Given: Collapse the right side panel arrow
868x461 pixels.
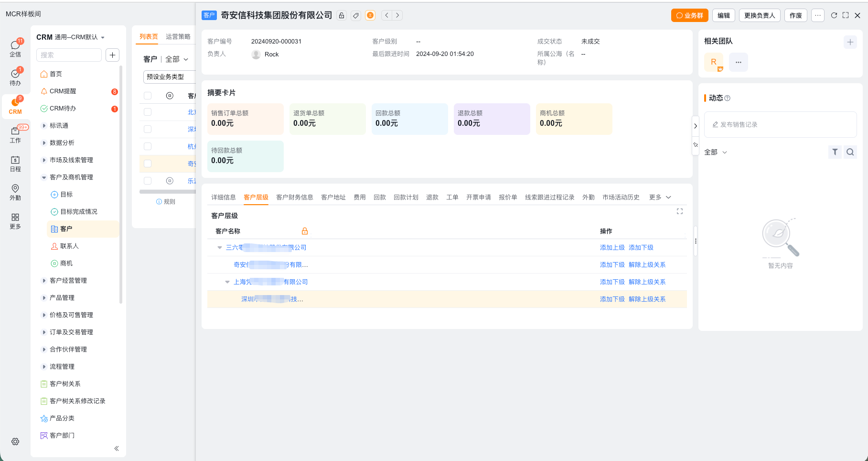Looking at the screenshot, I should point(696,126).
